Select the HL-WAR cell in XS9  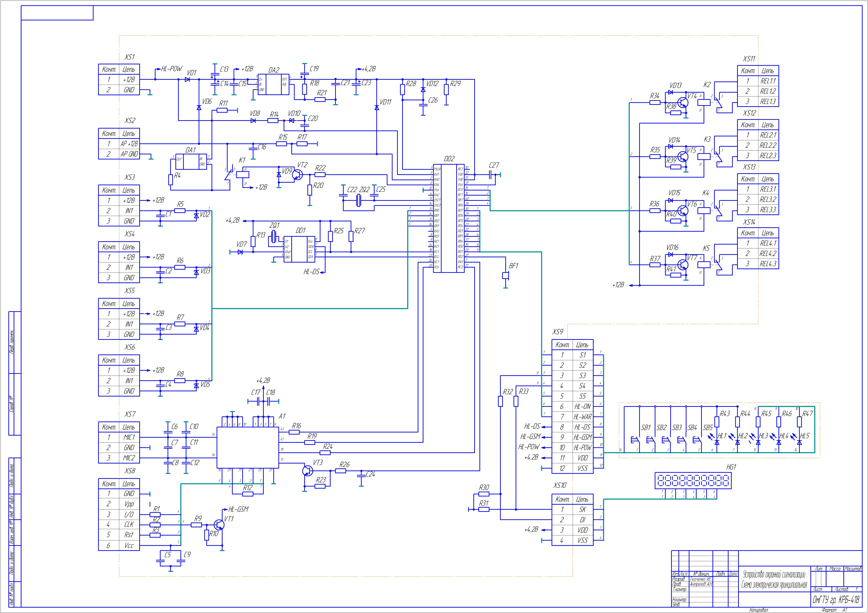click(583, 417)
